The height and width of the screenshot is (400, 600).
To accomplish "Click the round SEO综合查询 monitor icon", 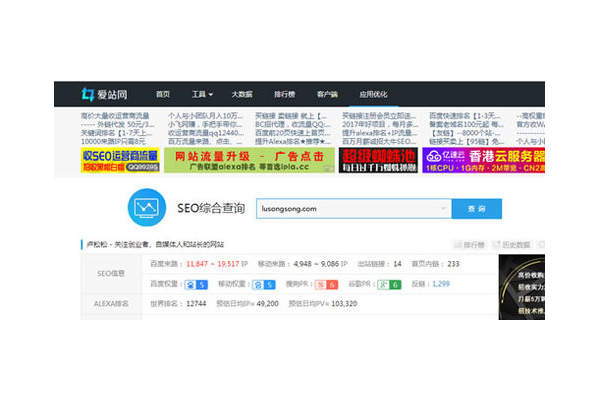I will [148, 208].
